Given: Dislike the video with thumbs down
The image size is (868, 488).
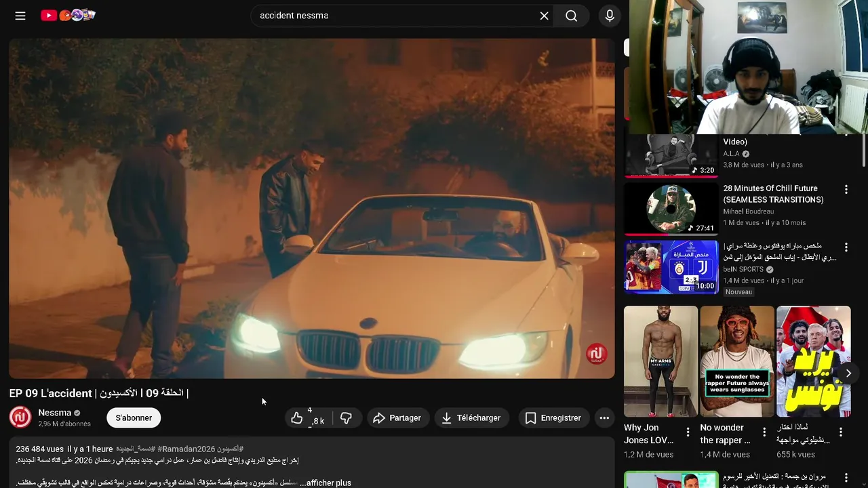Looking at the screenshot, I should click(346, 418).
